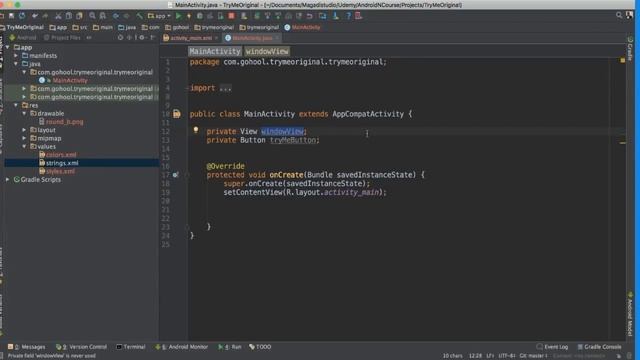
Task: Switch to activity_main.xml editor tab
Action: coord(191,38)
